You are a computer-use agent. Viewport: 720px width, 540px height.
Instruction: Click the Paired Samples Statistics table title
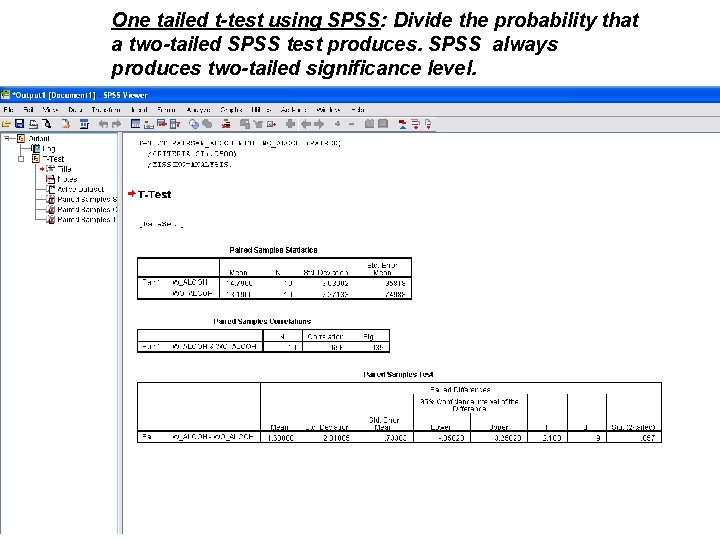(x=273, y=250)
